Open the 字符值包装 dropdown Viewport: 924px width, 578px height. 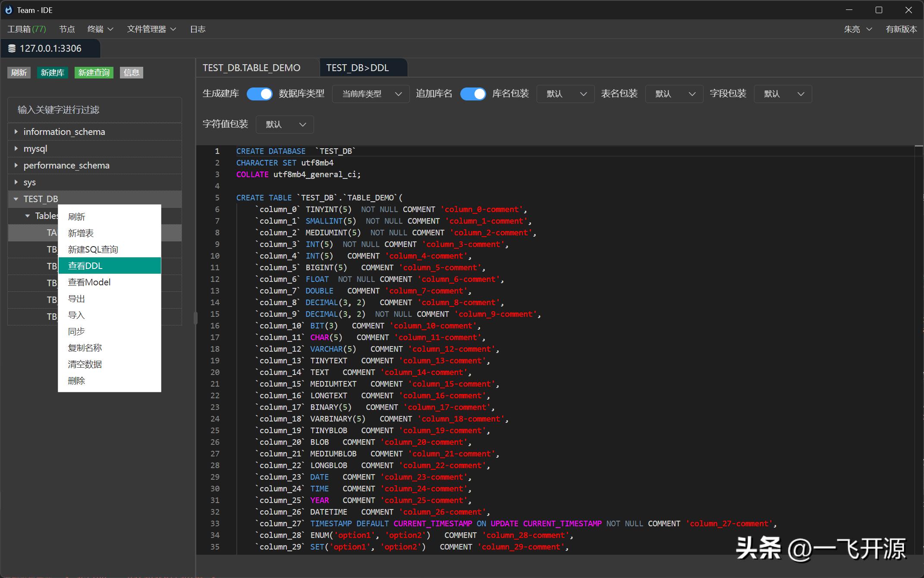click(285, 124)
